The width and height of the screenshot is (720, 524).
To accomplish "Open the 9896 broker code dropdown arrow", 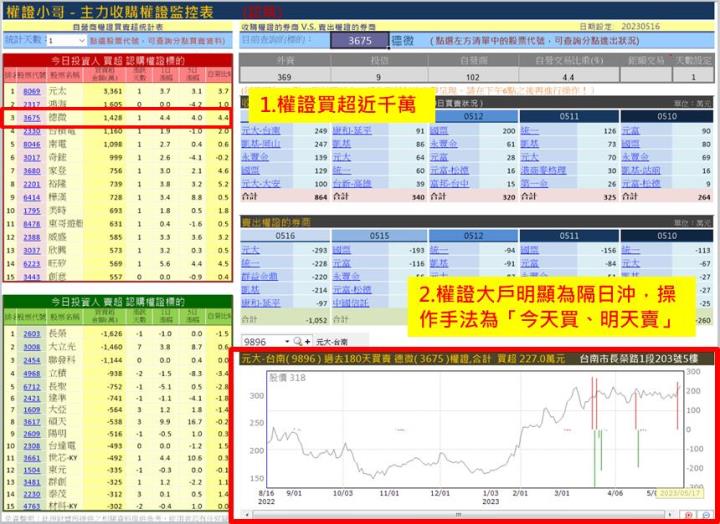I will point(287,342).
